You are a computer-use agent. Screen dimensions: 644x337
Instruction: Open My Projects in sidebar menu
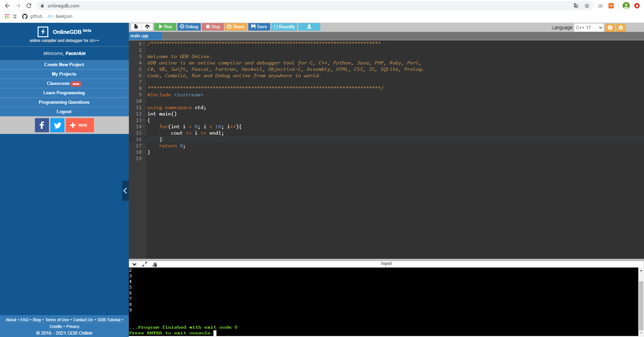click(x=64, y=74)
